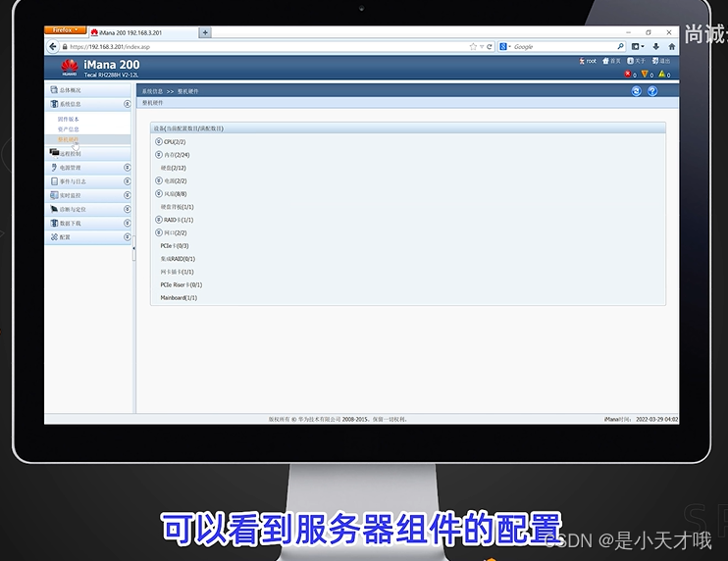Open the Firefox bookmarks menu icon
This screenshot has height=561, width=728.
click(x=637, y=46)
